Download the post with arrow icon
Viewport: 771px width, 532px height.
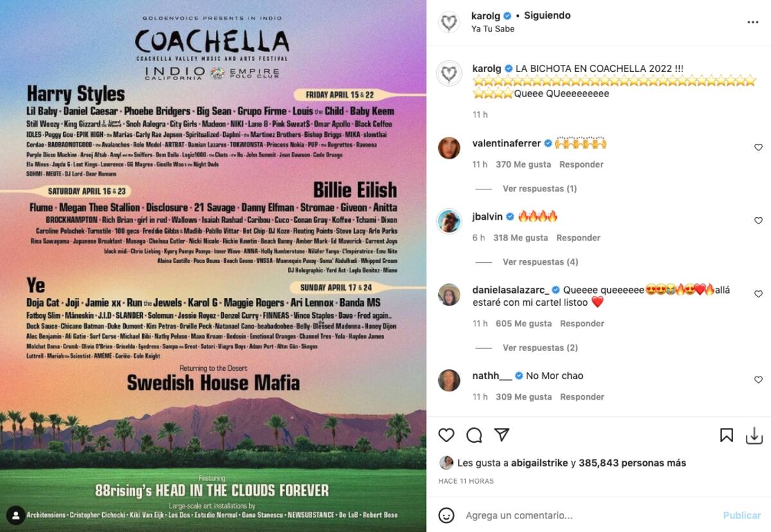pos(754,436)
